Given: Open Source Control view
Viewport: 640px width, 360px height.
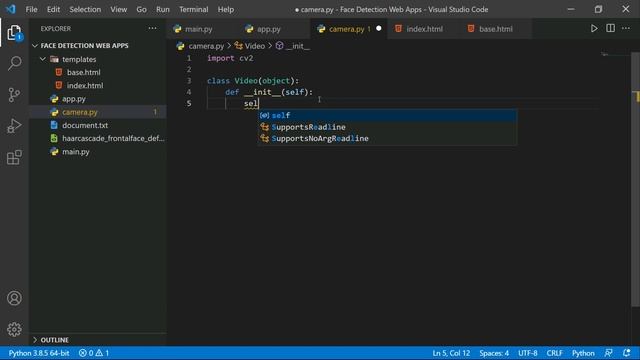Looking at the screenshot, I should pos(14,95).
